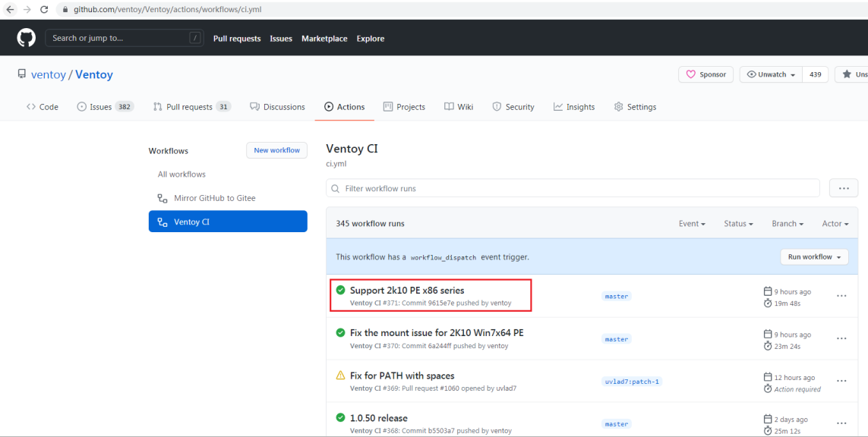
Task: Open the Event filter dropdown
Action: tap(692, 224)
